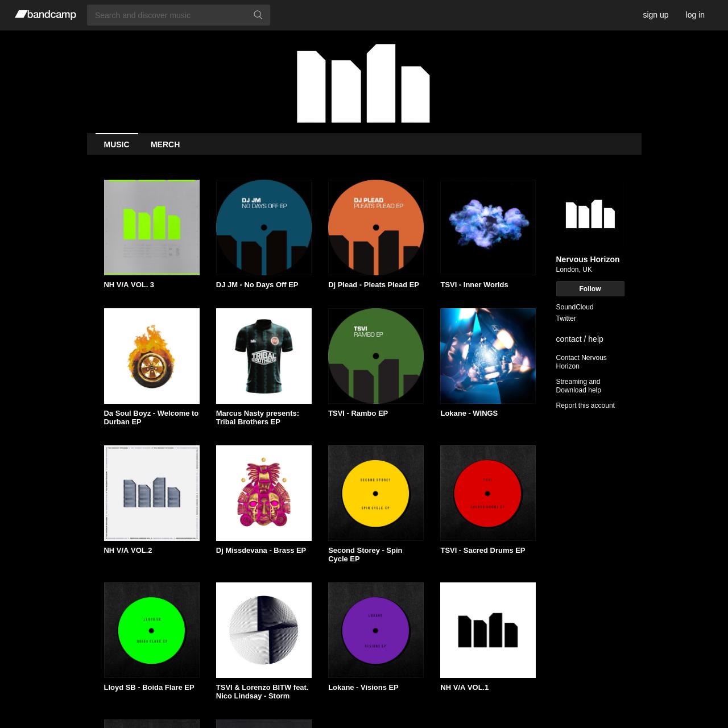Click the Bandcamp logo

45,15
